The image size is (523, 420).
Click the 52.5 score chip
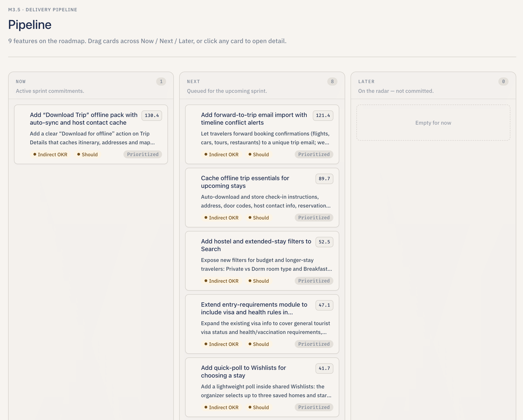(324, 242)
